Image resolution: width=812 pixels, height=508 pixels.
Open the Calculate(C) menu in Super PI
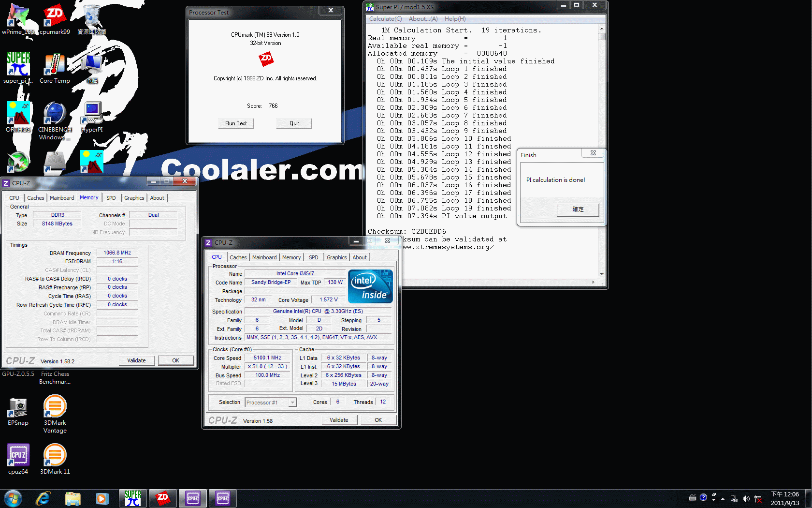pos(385,19)
